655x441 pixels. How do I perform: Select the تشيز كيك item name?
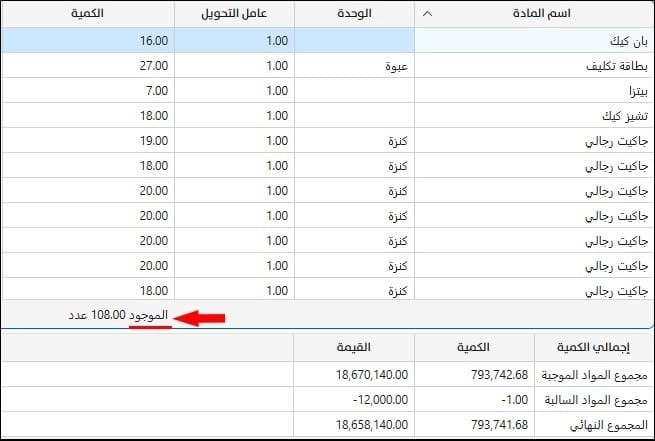click(625, 116)
